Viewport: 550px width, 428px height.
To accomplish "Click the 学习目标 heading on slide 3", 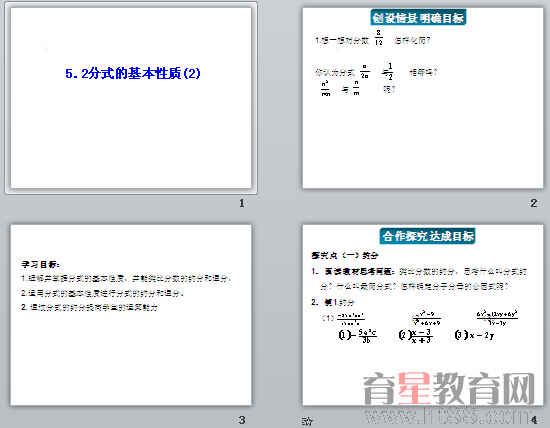I will point(40,264).
